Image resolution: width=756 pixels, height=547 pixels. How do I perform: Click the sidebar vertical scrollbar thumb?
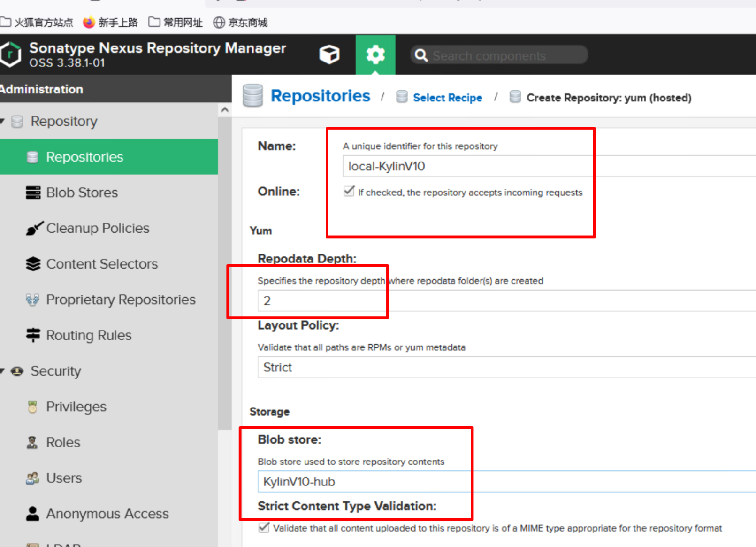(225, 273)
